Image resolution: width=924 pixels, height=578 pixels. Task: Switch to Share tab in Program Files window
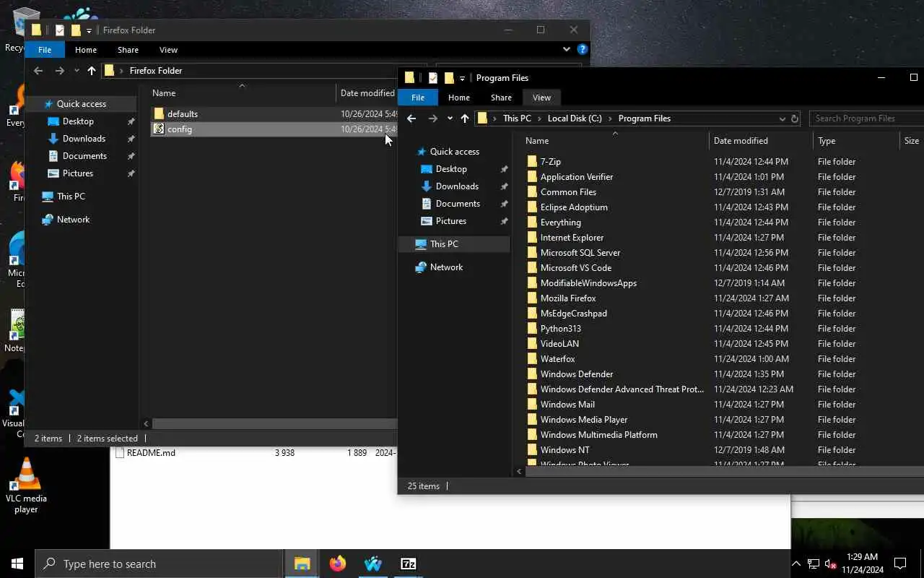[x=501, y=98]
